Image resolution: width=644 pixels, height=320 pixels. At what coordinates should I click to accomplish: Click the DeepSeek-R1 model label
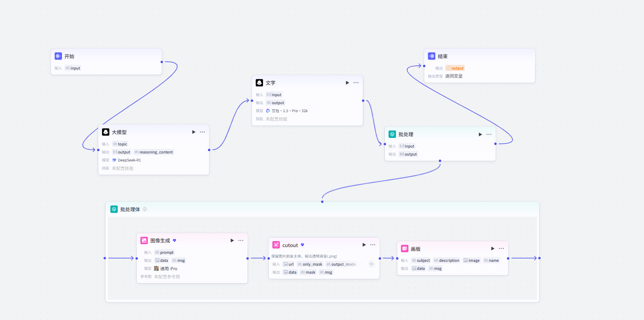click(129, 160)
